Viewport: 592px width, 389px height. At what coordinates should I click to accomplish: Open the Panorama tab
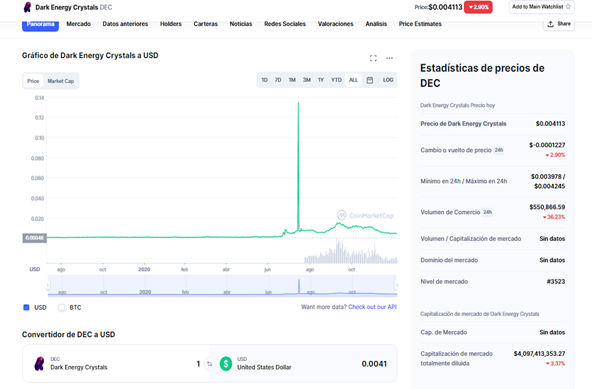pos(40,24)
